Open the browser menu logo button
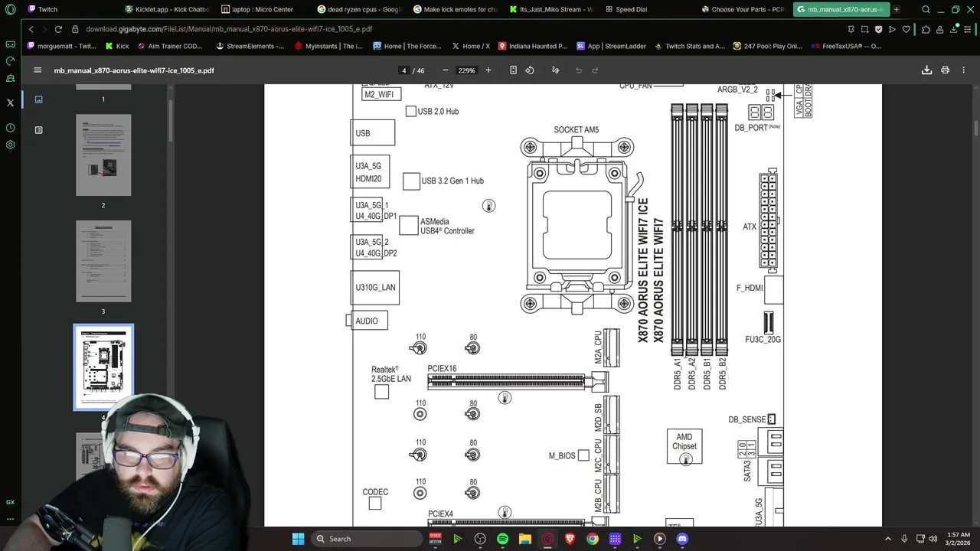 (10, 10)
